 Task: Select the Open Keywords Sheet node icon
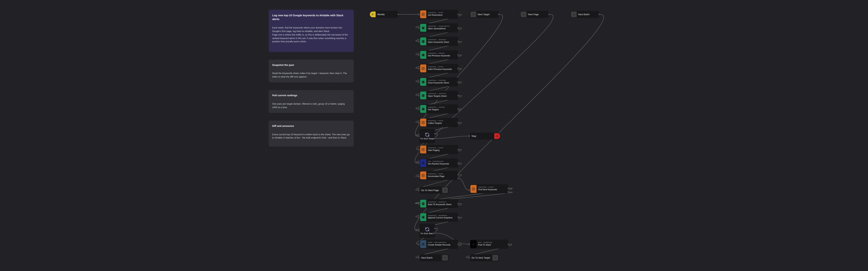click(423, 41)
